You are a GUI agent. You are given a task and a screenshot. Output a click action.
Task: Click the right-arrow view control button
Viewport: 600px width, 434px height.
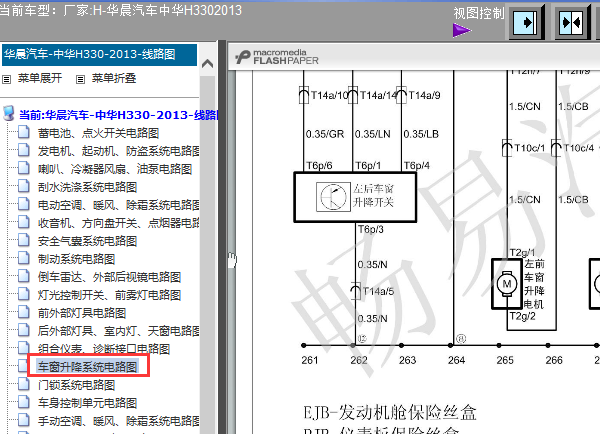click(527, 23)
